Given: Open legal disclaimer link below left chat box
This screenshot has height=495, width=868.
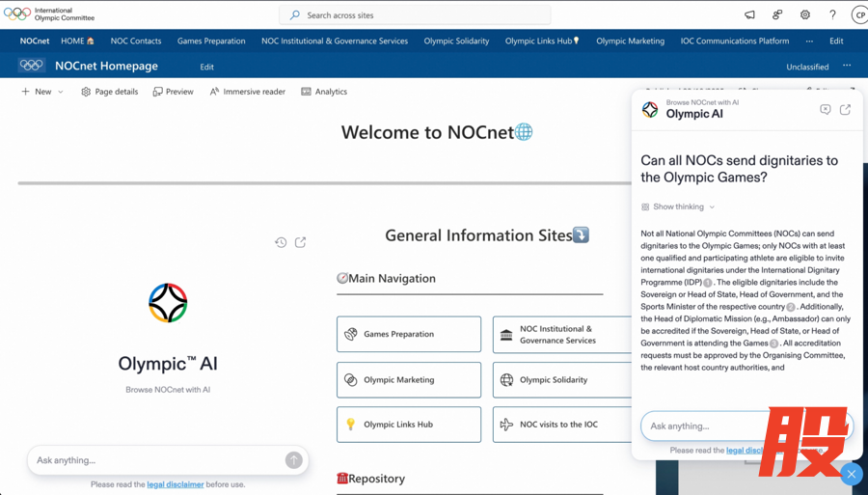Looking at the screenshot, I should 176,484.
